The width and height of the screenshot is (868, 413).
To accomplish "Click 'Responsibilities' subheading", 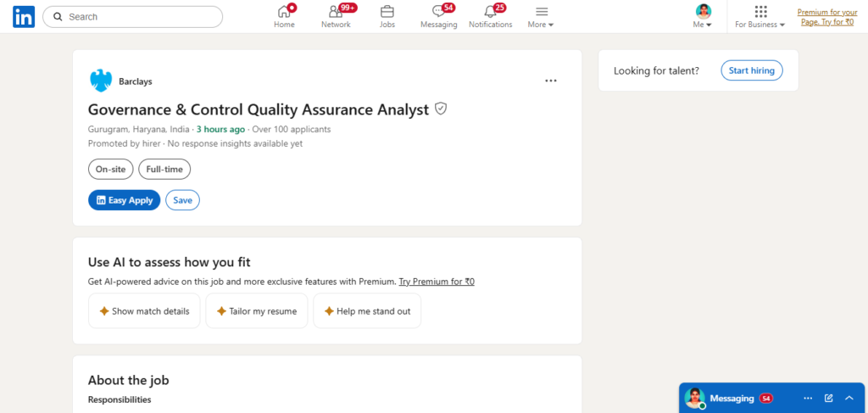I will click(120, 399).
